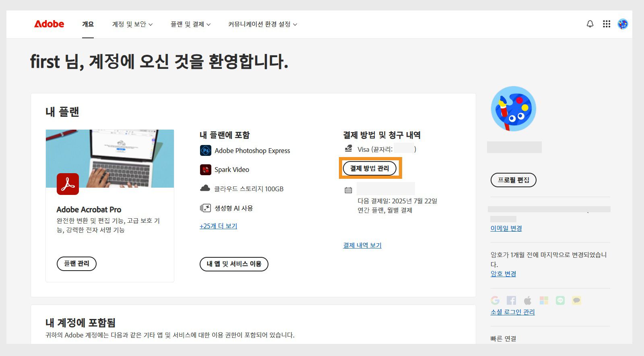Click the Acrobat Pro laptop image
Screen dimensions: 644x356
[x=110, y=159]
